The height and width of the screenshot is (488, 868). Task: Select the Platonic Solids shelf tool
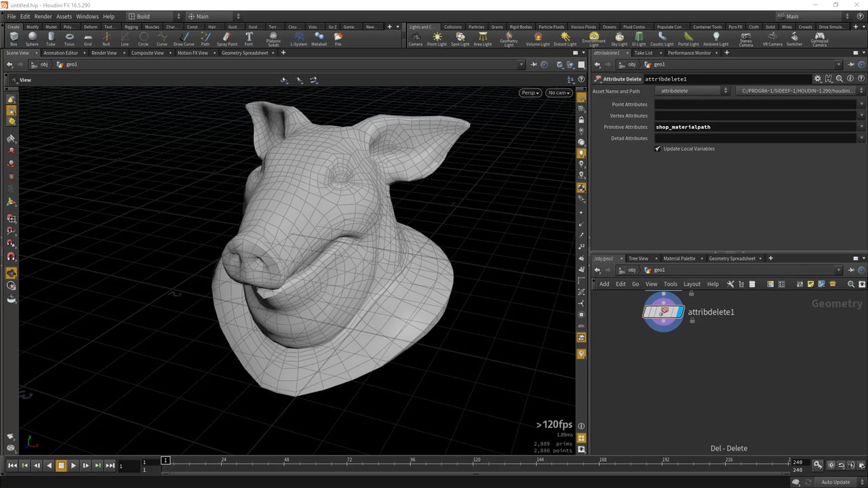coord(273,40)
